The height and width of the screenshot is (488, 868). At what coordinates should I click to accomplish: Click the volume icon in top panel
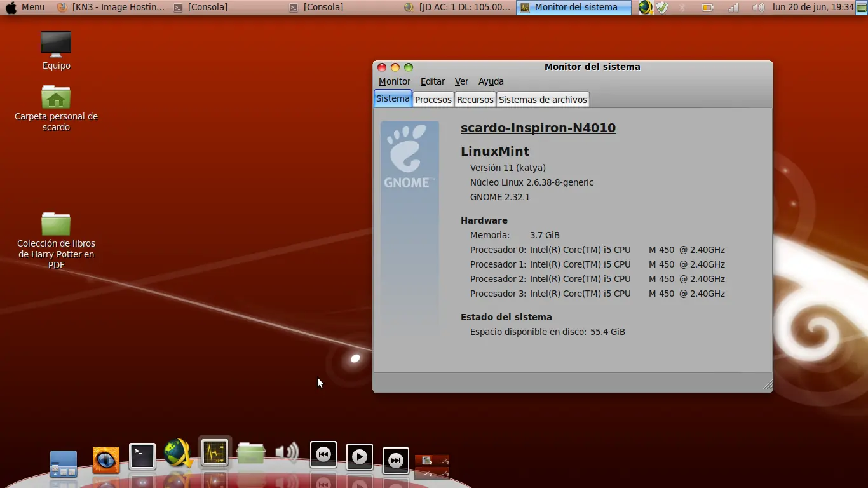pyautogui.click(x=759, y=7)
